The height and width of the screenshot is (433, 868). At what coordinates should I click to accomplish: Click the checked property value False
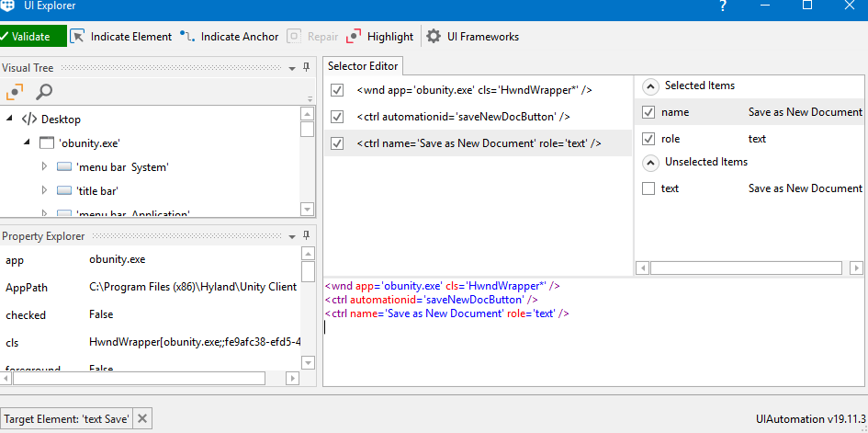click(x=101, y=314)
